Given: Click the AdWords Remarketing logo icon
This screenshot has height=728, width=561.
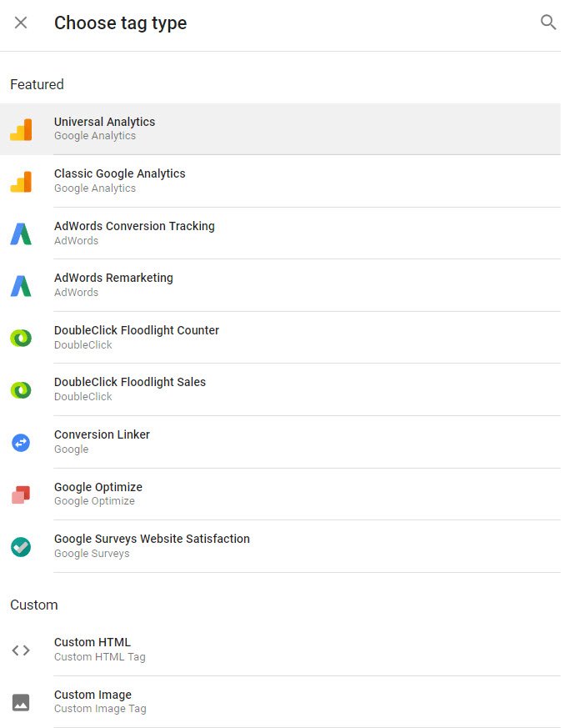Looking at the screenshot, I should [21, 286].
